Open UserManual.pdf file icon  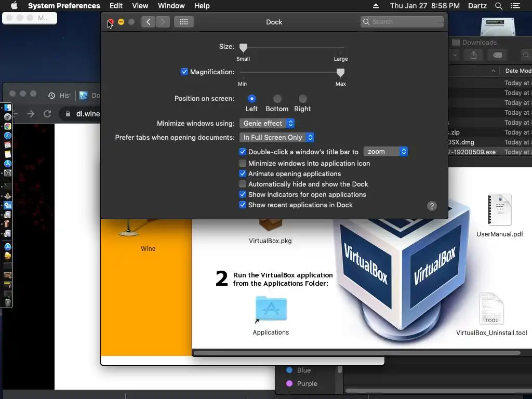click(499, 210)
